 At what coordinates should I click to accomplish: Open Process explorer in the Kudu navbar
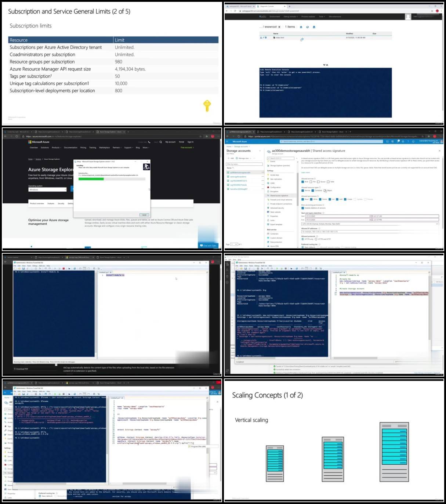[308, 17]
